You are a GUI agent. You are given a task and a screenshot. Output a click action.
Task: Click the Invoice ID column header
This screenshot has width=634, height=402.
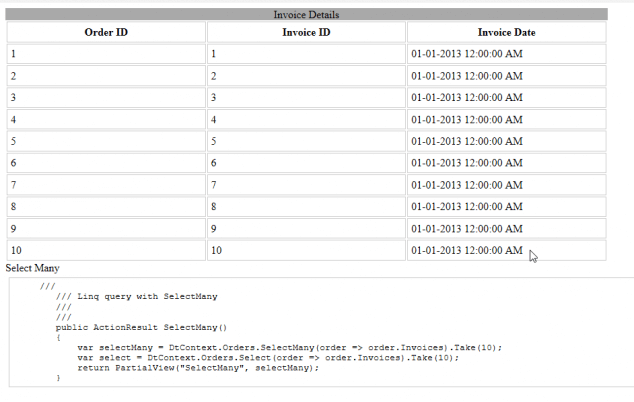pyautogui.click(x=306, y=32)
